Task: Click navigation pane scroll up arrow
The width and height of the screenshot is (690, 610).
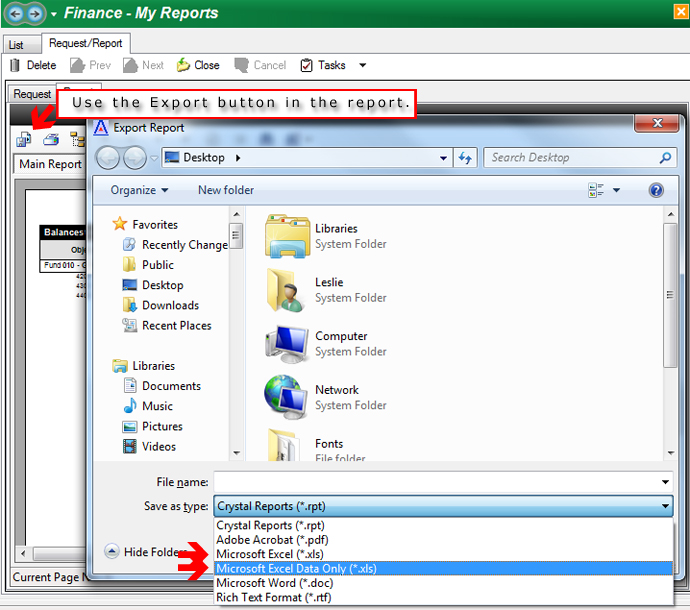Action: [x=236, y=214]
